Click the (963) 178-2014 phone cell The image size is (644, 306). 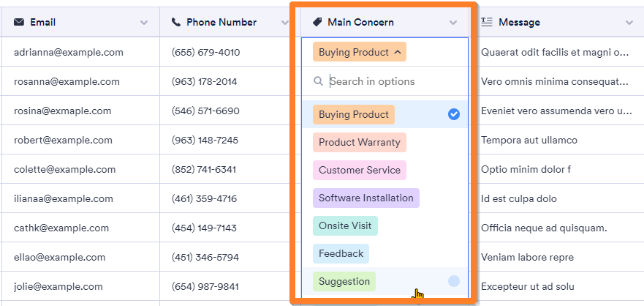coord(205,82)
